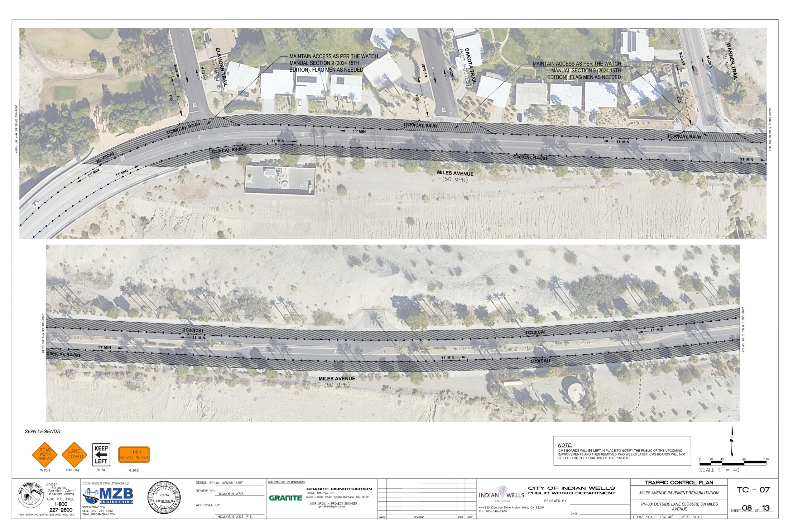Click the Road Work Ahead sign legend
This screenshot has width=798, height=532.
45,454
